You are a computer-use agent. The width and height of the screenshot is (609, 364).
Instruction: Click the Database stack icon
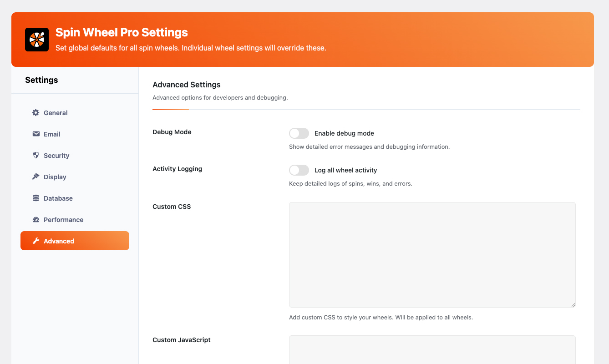(36, 198)
